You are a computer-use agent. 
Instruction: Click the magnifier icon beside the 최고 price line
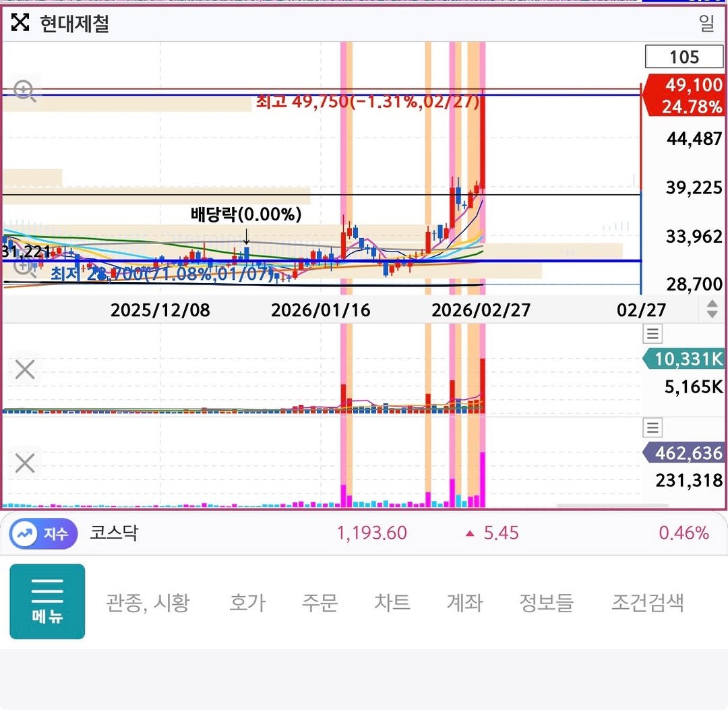25,91
